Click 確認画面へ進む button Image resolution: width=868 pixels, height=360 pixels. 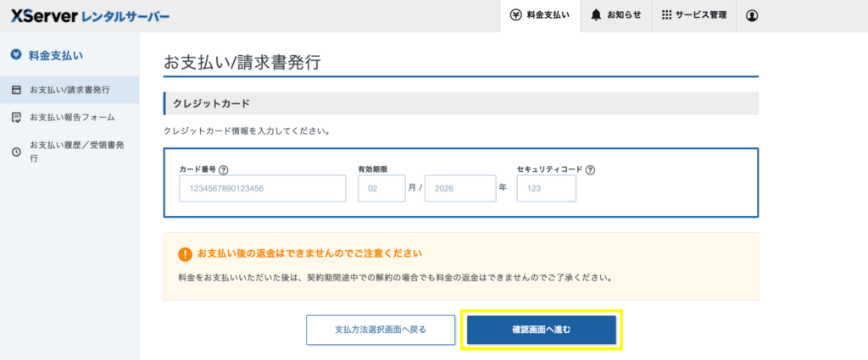542,330
